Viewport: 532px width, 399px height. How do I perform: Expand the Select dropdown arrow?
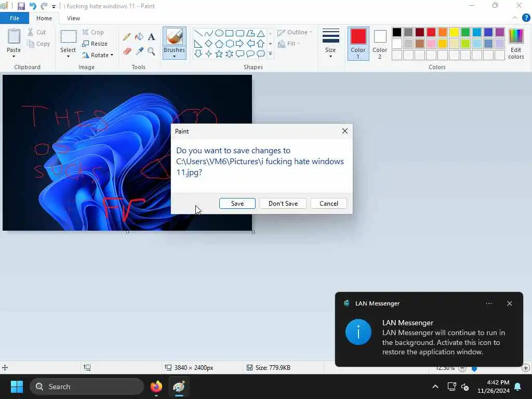click(x=68, y=56)
